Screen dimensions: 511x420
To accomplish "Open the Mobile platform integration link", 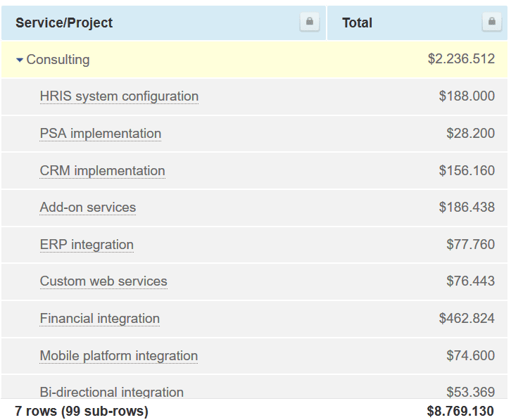I will [119, 356].
